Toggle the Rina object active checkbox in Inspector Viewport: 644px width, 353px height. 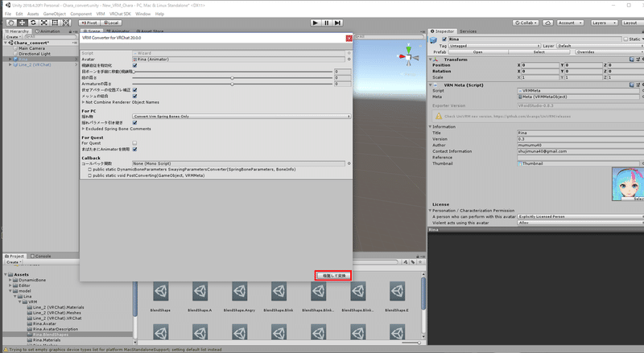click(444, 39)
